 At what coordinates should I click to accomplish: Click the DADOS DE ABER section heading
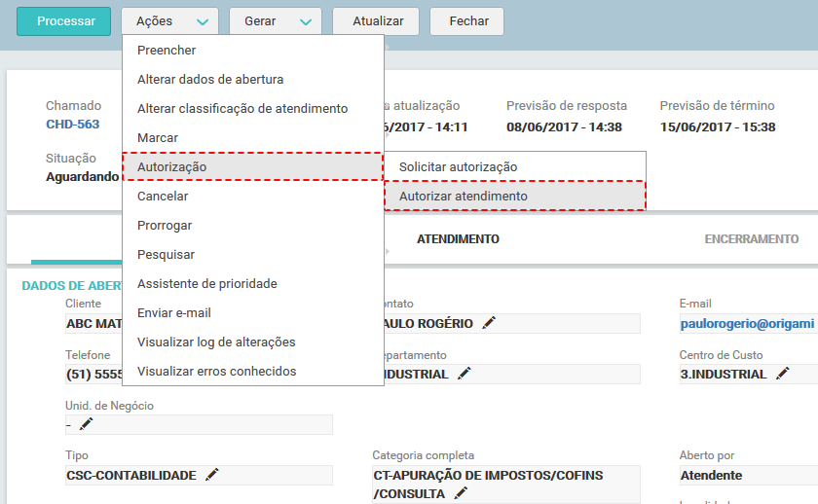(x=72, y=286)
